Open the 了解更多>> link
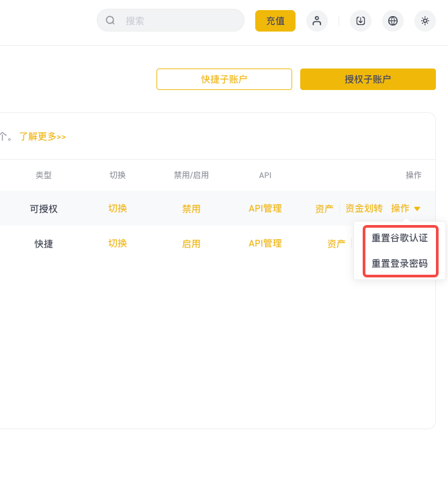The width and height of the screenshot is (448, 489). pyautogui.click(x=43, y=136)
